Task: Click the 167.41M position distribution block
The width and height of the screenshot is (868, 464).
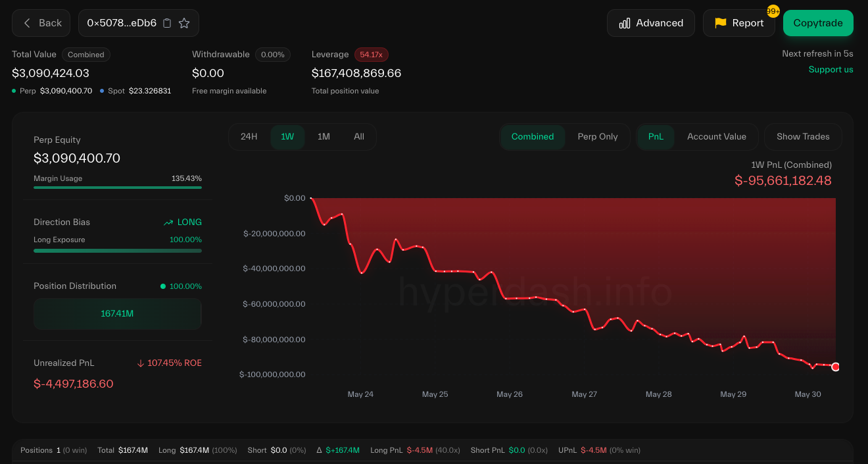Action: (117, 314)
